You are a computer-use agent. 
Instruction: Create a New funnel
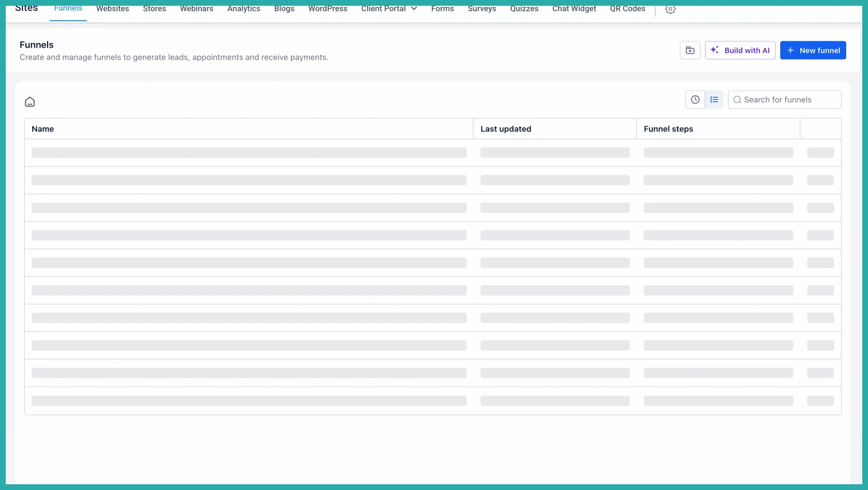[x=813, y=50]
